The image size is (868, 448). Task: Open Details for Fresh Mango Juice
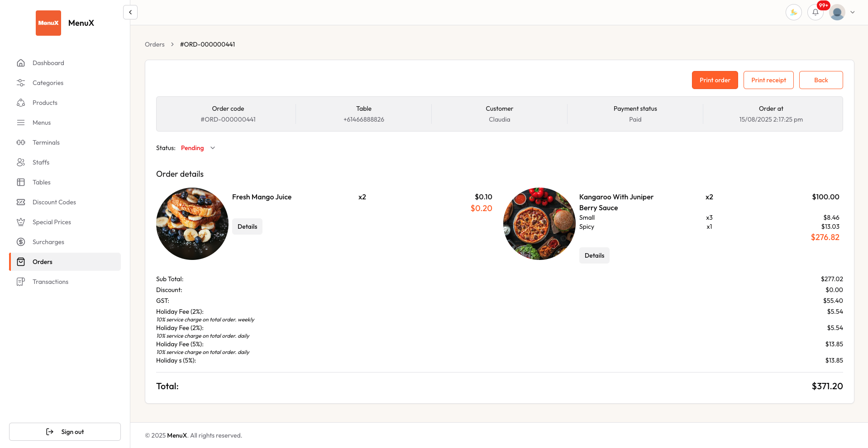point(247,226)
